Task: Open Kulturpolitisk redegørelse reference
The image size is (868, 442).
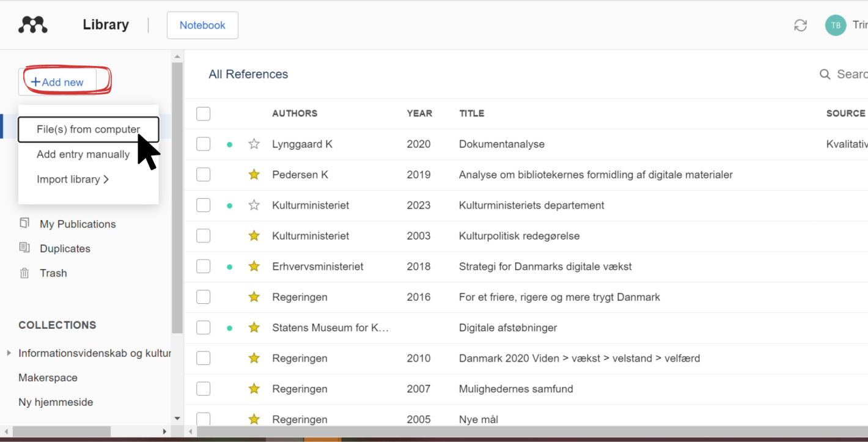Action: coord(520,236)
